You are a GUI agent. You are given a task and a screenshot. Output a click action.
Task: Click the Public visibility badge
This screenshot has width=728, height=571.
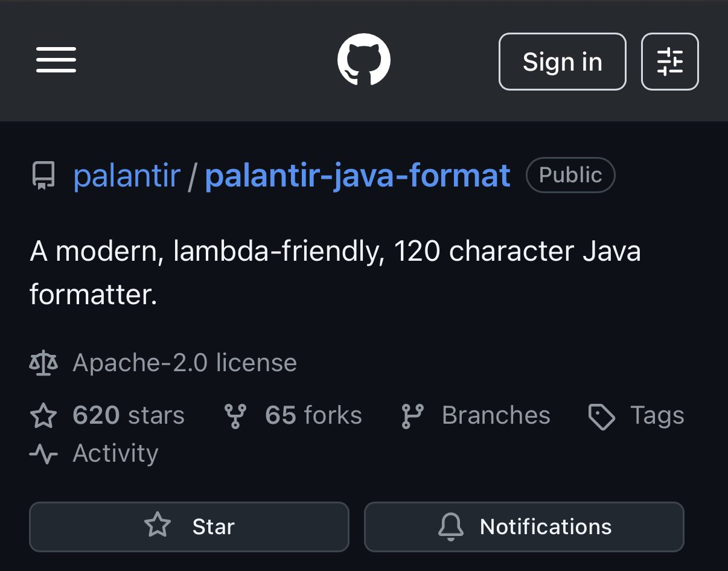pyautogui.click(x=570, y=175)
